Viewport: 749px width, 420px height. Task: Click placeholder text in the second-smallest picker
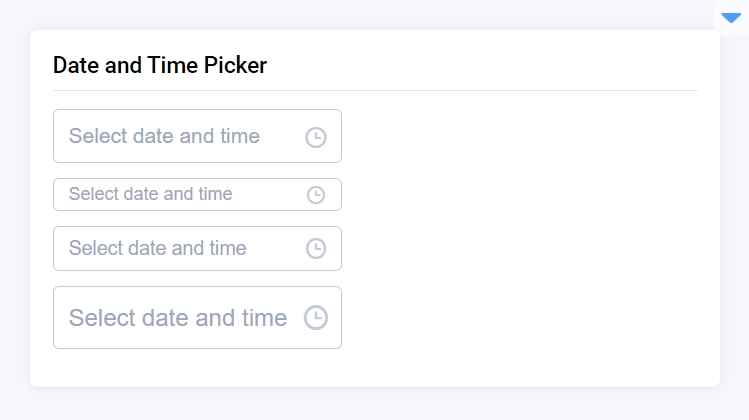click(x=157, y=248)
